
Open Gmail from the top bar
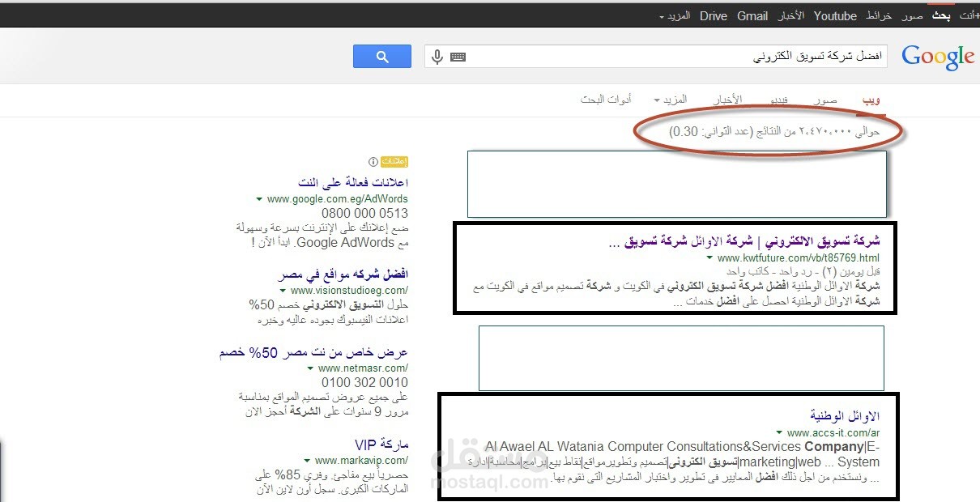pyautogui.click(x=752, y=16)
